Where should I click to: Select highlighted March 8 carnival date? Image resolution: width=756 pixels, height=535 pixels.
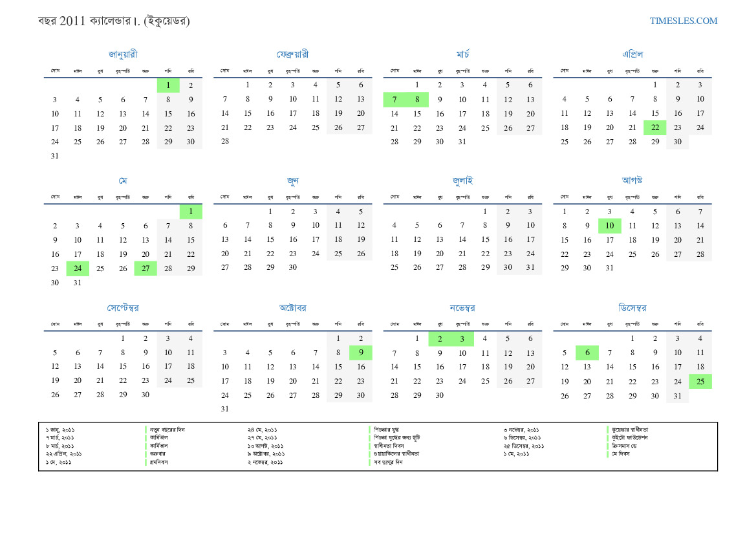(x=417, y=100)
